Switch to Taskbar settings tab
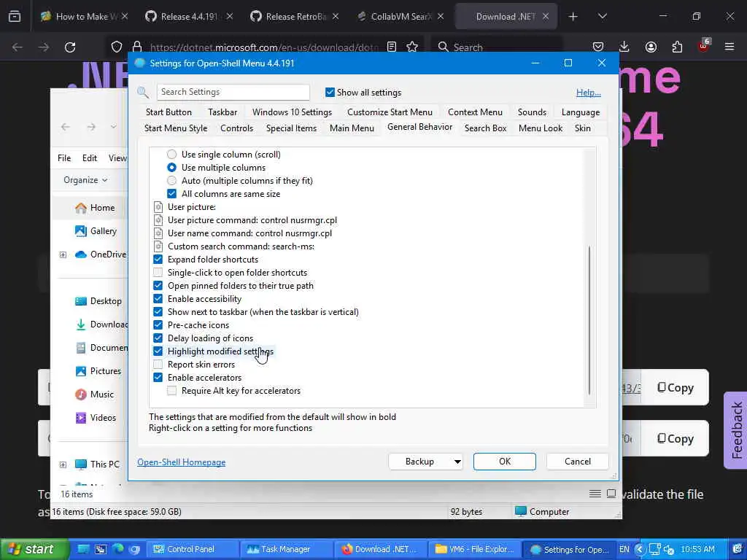The width and height of the screenshot is (747, 560). 222,112
